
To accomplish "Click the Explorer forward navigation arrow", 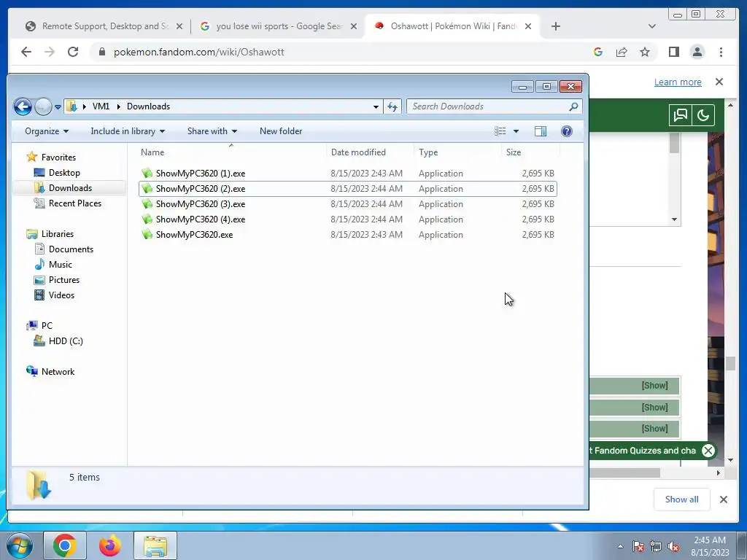I will tap(43, 106).
